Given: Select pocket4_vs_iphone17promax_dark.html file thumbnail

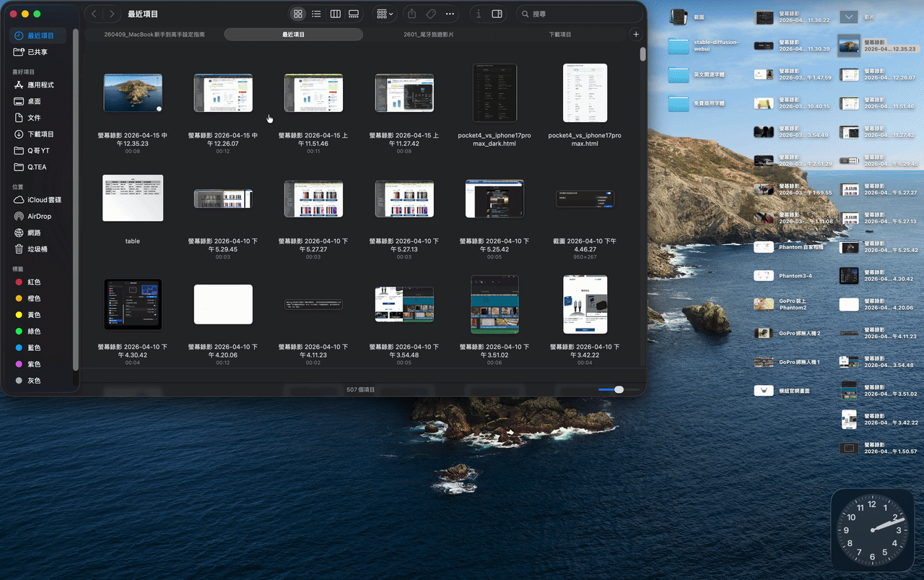Looking at the screenshot, I should [494, 92].
